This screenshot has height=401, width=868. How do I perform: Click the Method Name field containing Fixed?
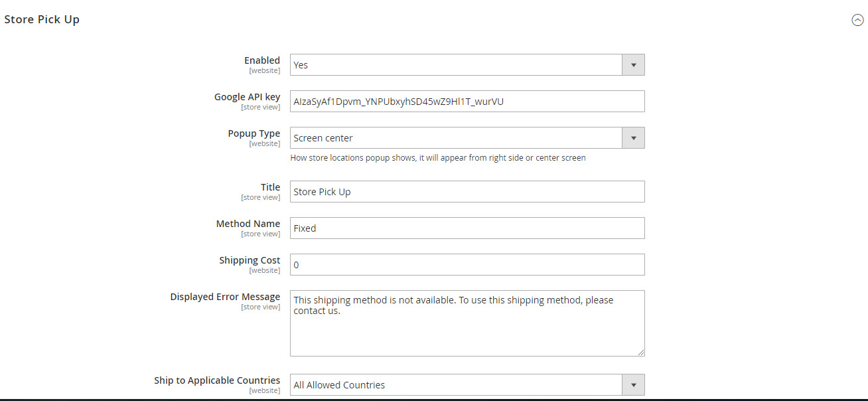point(467,228)
